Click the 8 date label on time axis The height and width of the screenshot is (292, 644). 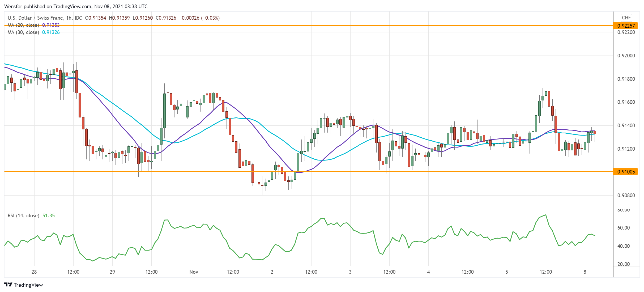(x=585, y=272)
